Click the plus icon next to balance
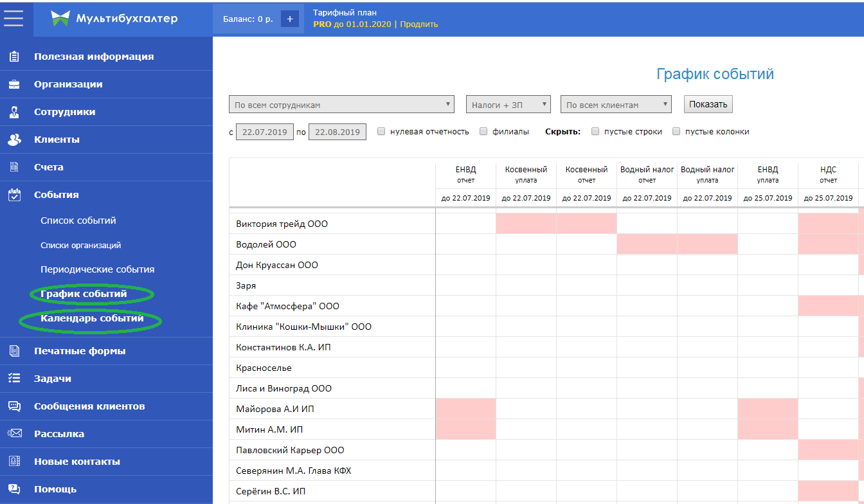864x504 pixels. click(x=289, y=19)
